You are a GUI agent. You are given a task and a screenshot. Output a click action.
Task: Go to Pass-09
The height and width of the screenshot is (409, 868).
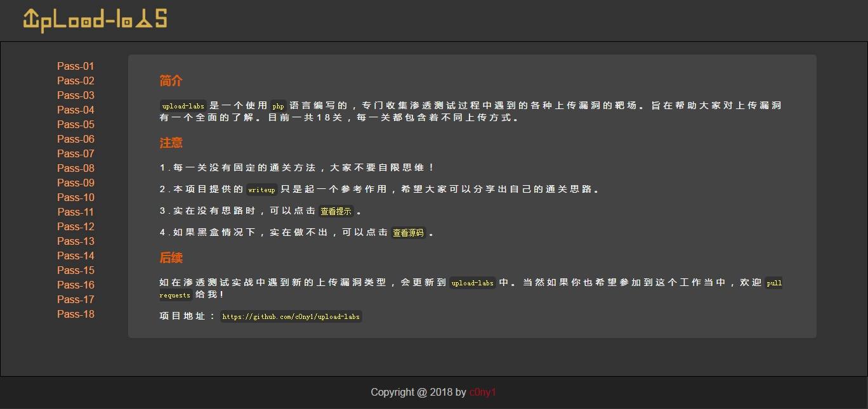coord(76,183)
